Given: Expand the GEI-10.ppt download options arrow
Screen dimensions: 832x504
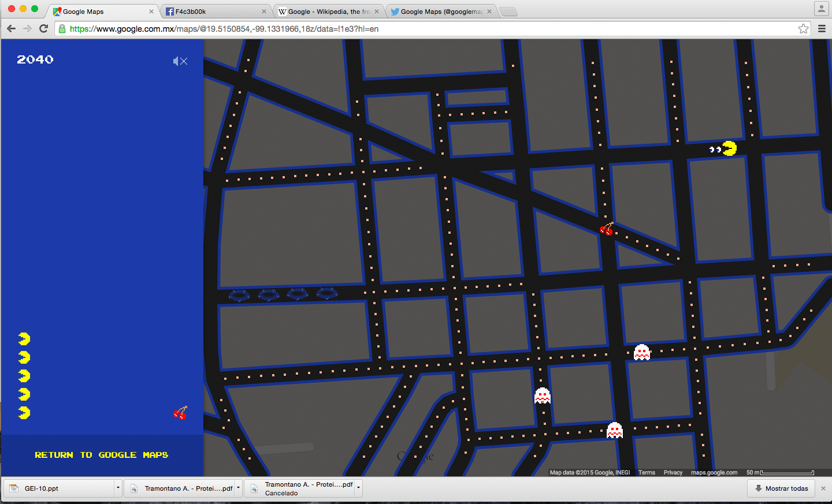Looking at the screenshot, I should click(118, 488).
